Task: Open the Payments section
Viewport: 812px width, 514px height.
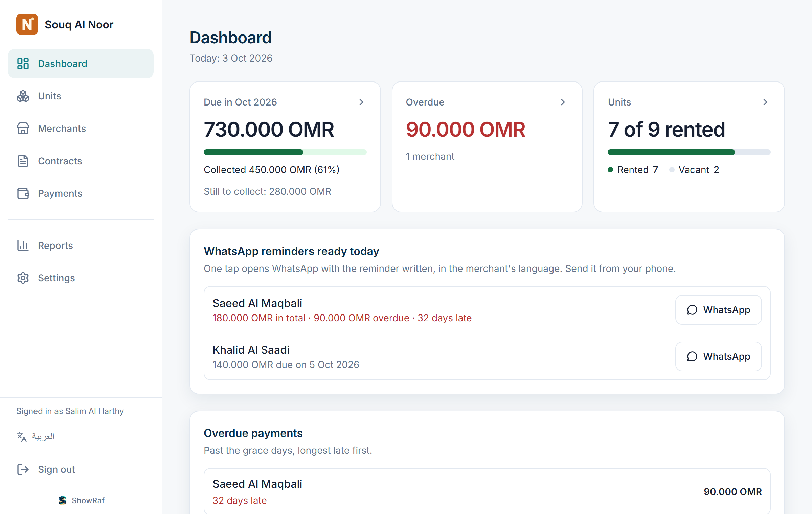Action: (x=81, y=193)
